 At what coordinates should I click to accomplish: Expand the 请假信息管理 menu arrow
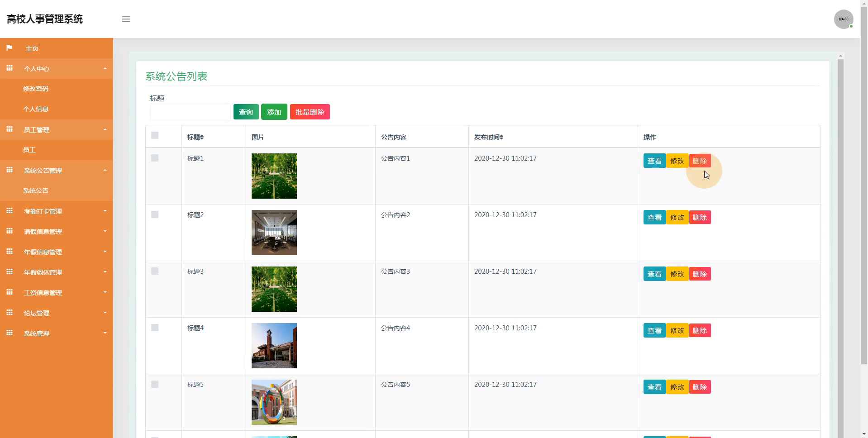[105, 231]
